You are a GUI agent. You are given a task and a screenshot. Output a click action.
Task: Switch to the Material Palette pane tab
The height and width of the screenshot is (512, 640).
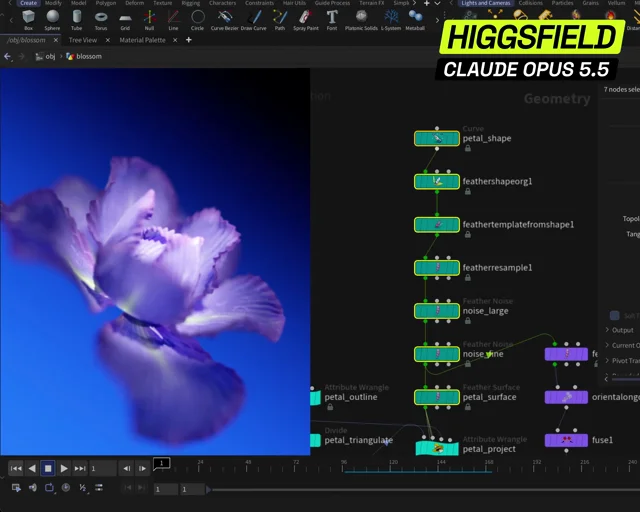tap(142, 40)
